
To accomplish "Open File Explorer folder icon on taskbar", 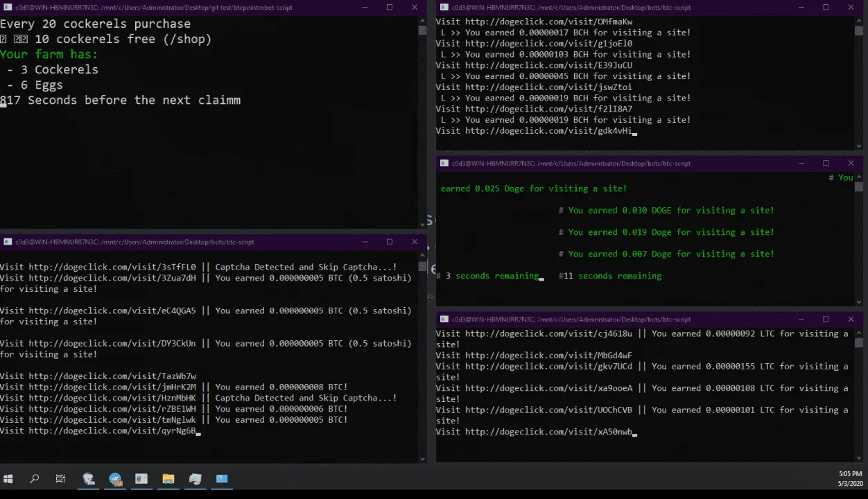I will 168,478.
